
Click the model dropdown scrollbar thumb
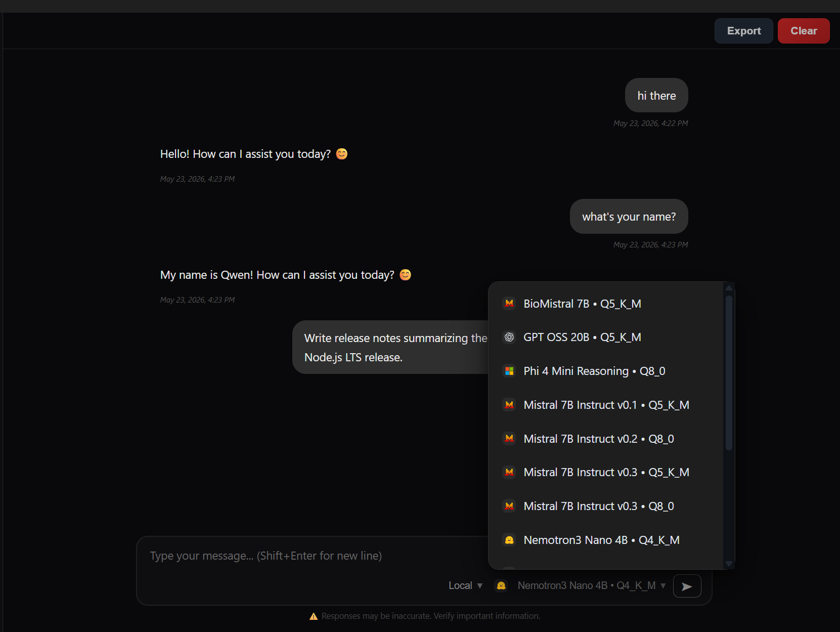(729, 373)
